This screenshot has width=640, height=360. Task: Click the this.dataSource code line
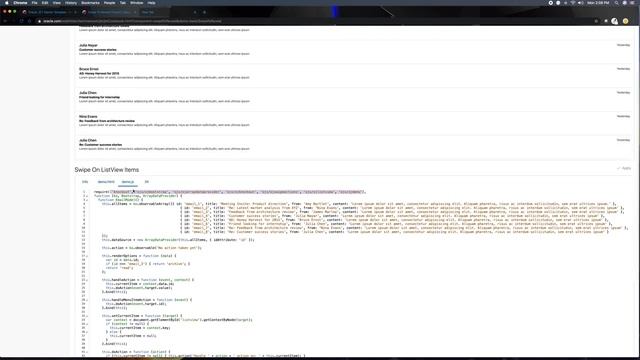click(178, 240)
